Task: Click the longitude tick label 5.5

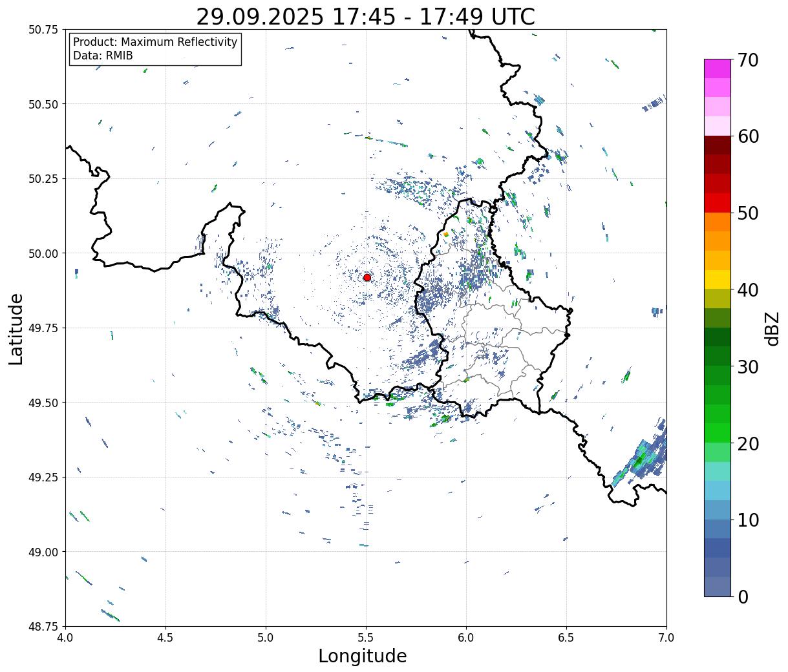Action: pyautogui.click(x=366, y=638)
